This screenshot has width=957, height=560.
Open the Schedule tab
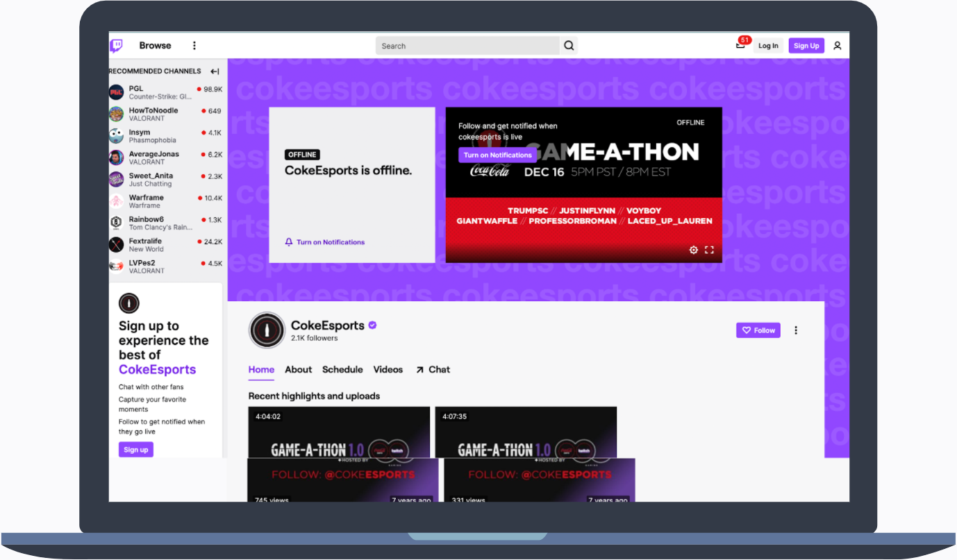click(342, 370)
